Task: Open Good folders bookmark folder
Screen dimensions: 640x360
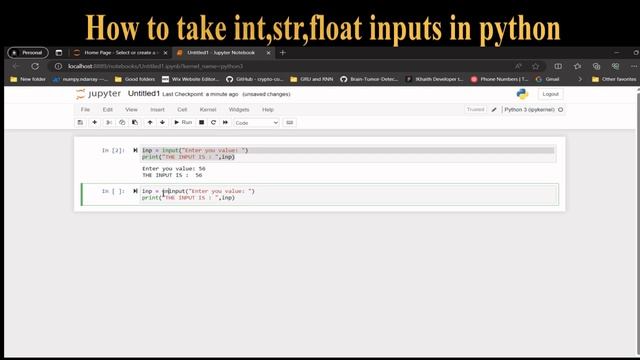Action: pos(135,79)
